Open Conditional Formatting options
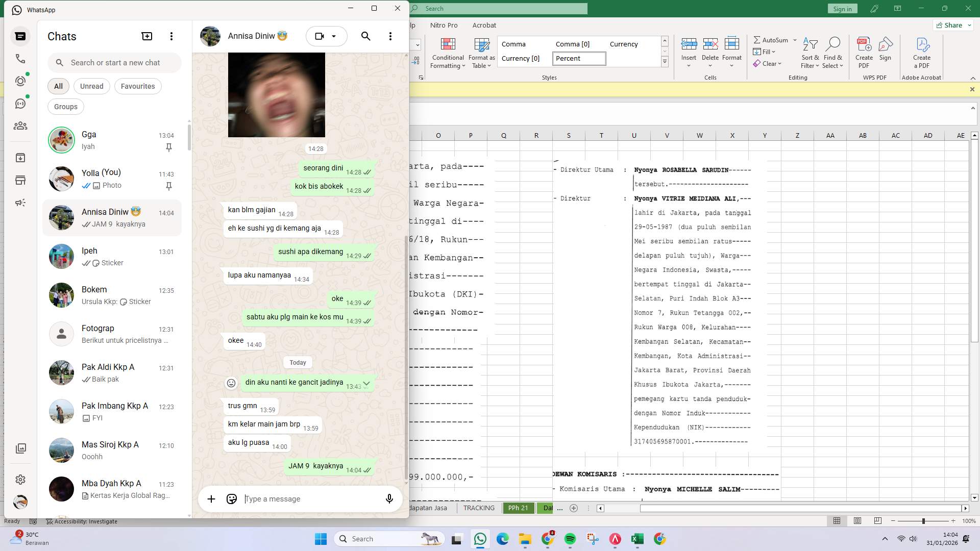This screenshot has height=551, width=980. pyautogui.click(x=448, y=53)
